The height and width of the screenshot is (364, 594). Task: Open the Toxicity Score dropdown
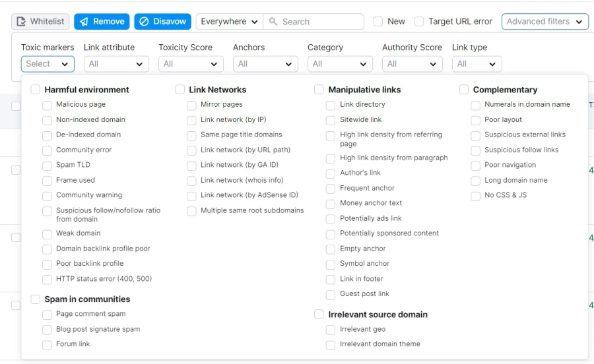(x=191, y=64)
